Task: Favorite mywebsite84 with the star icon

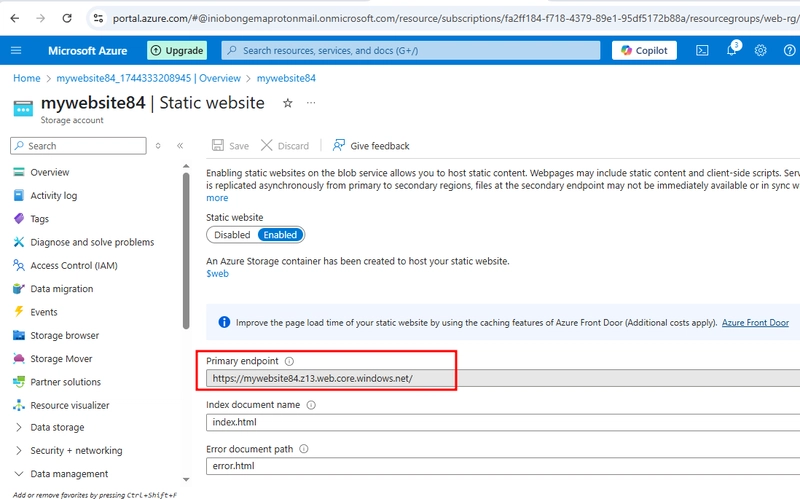Action: [288, 103]
